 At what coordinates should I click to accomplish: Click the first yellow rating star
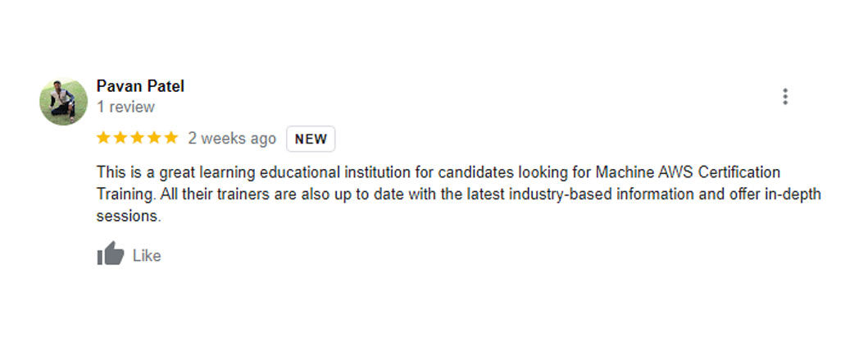click(x=103, y=138)
